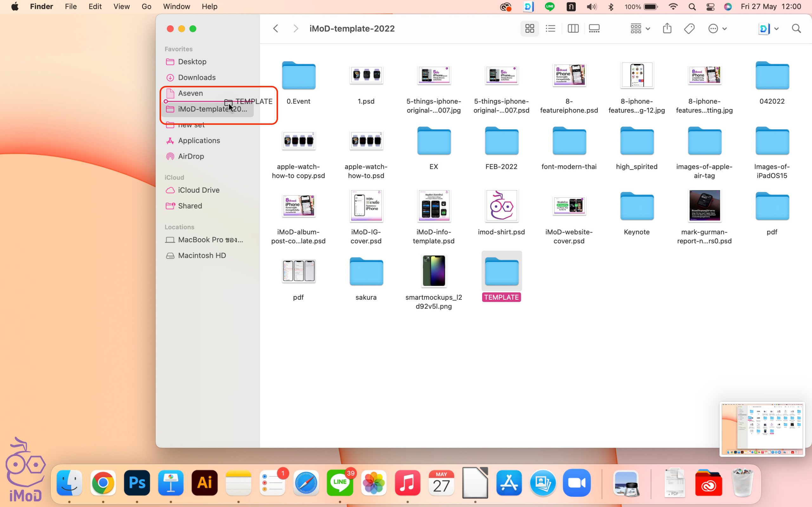Open the Group By dropdown in the toolbar
Viewport: 812px width, 507px height.
[640, 29]
